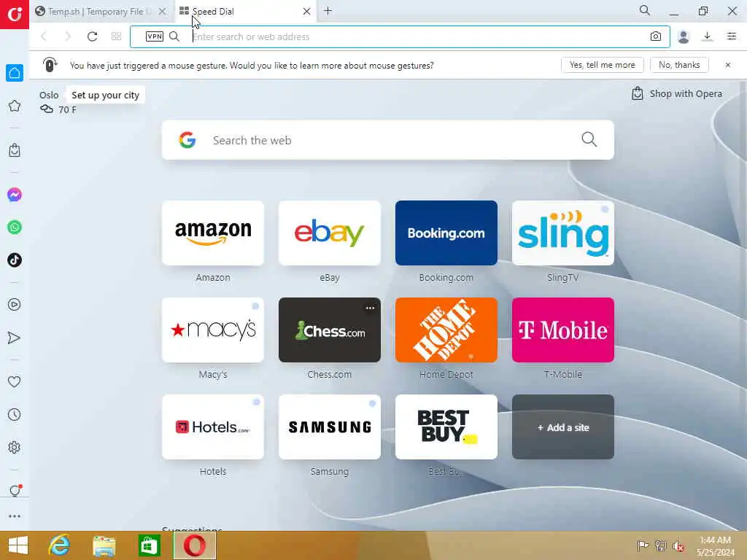Viewport: 747px width, 560px height.
Task: Launch Internet Explorer from taskbar
Action: [60, 545]
